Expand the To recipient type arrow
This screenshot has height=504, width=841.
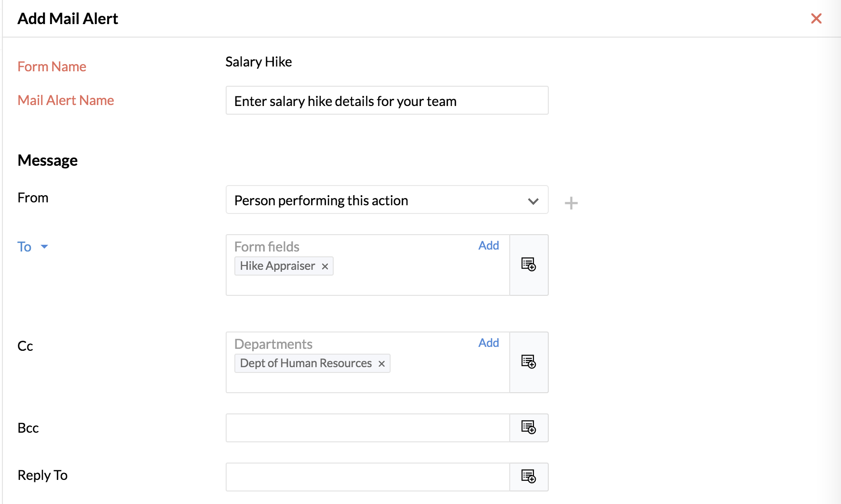44,247
